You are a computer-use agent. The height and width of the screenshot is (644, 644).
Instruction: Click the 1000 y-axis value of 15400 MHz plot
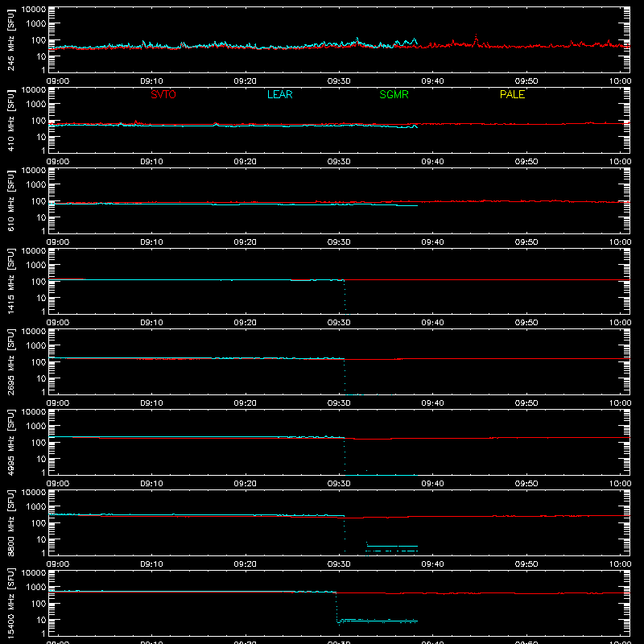[x=36, y=587]
